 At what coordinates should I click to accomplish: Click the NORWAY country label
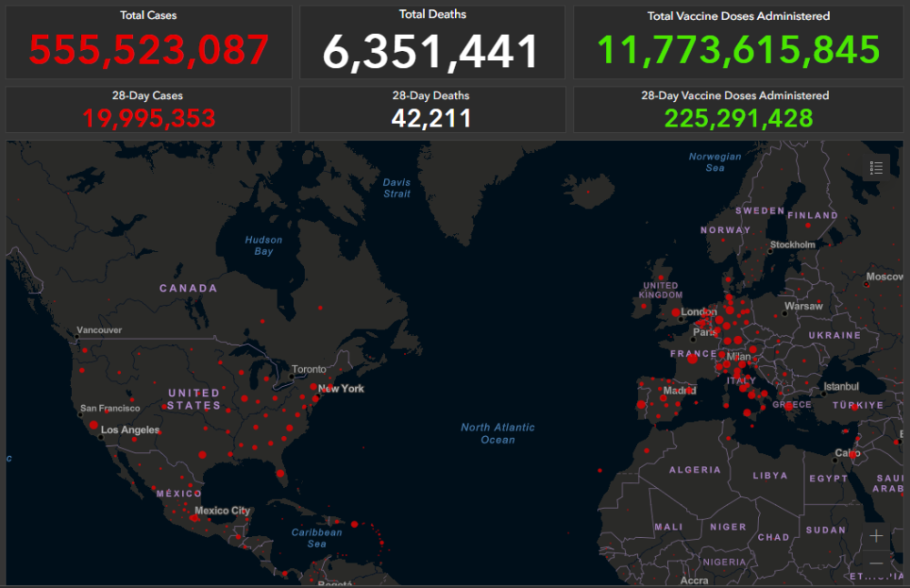tap(725, 230)
